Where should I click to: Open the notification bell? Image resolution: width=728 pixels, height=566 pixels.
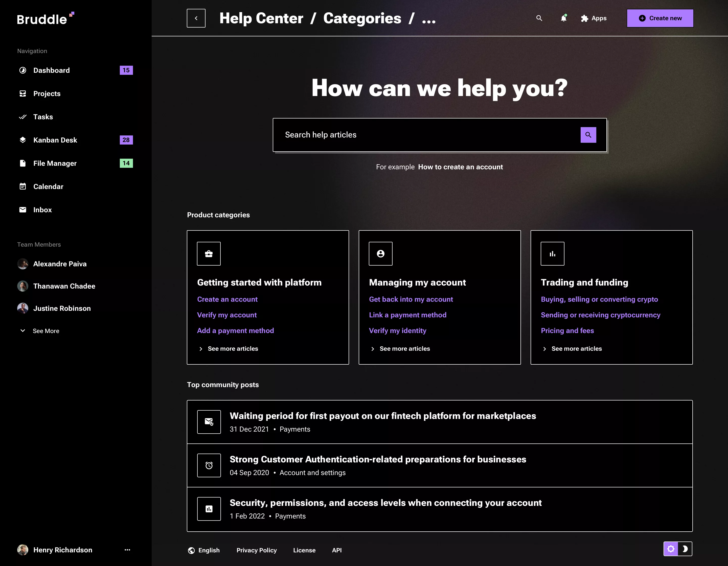pyautogui.click(x=563, y=19)
